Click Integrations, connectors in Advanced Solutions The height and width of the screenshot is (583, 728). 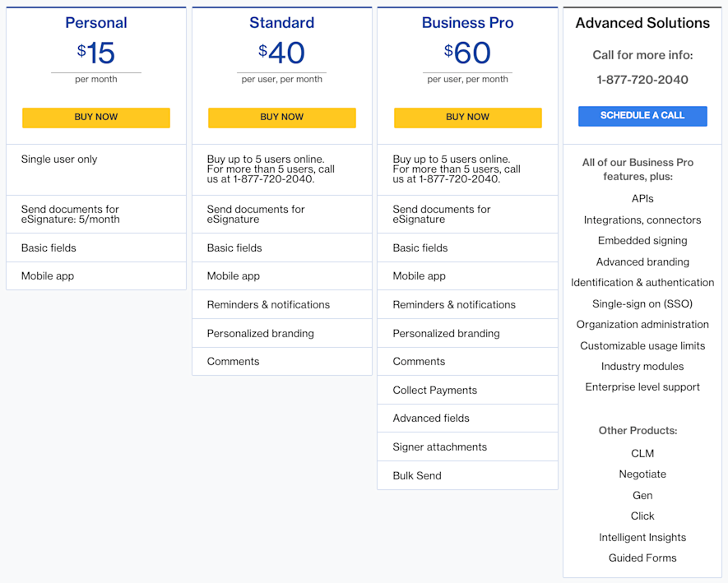click(x=642, y=220)
